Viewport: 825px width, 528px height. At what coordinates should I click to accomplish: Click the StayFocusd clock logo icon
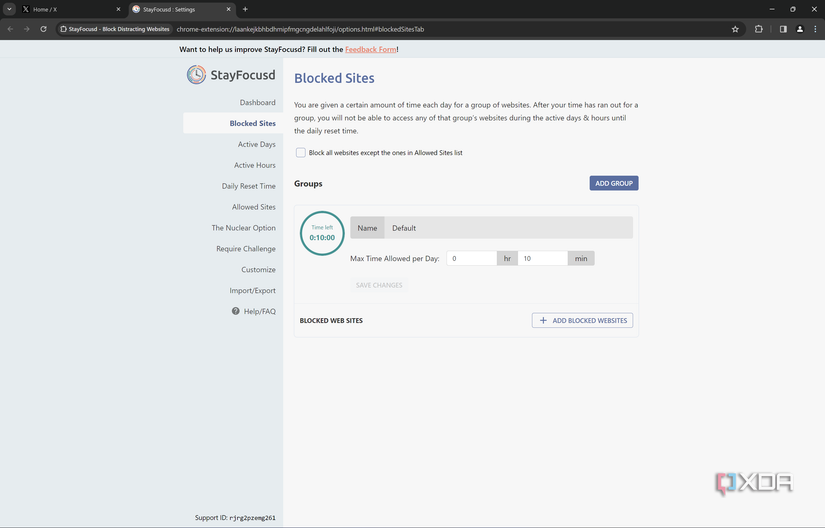196,75
